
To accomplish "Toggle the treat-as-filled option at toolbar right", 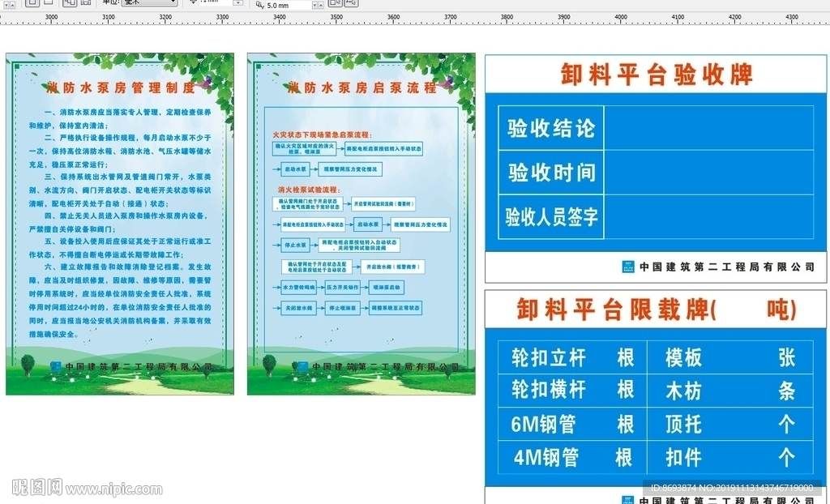I will (334, 4).
